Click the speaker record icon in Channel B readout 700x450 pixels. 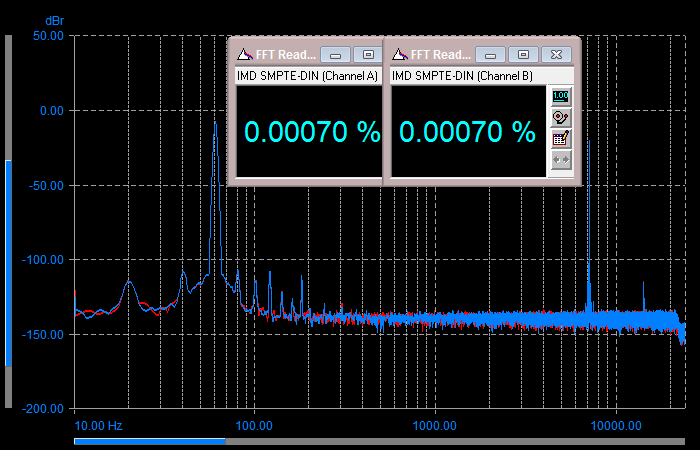pos(561,117)
